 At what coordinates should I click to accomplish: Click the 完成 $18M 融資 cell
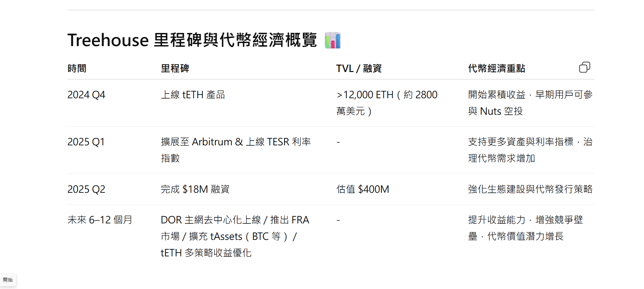(x=195, y=189)
